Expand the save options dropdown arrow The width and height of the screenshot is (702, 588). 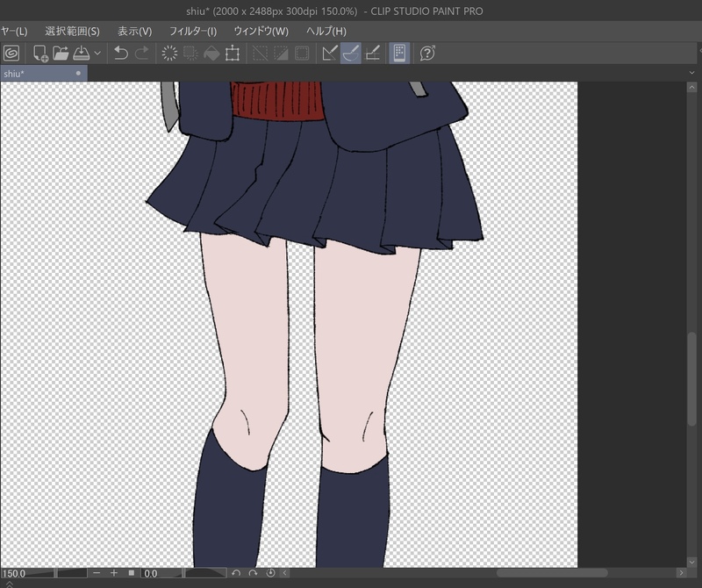point(97,54)
